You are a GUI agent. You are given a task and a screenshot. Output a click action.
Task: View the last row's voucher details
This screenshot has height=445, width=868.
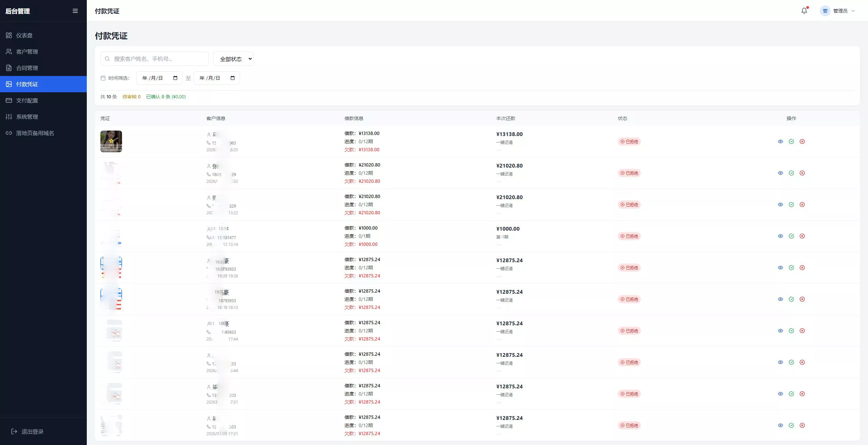coord(780,425)
